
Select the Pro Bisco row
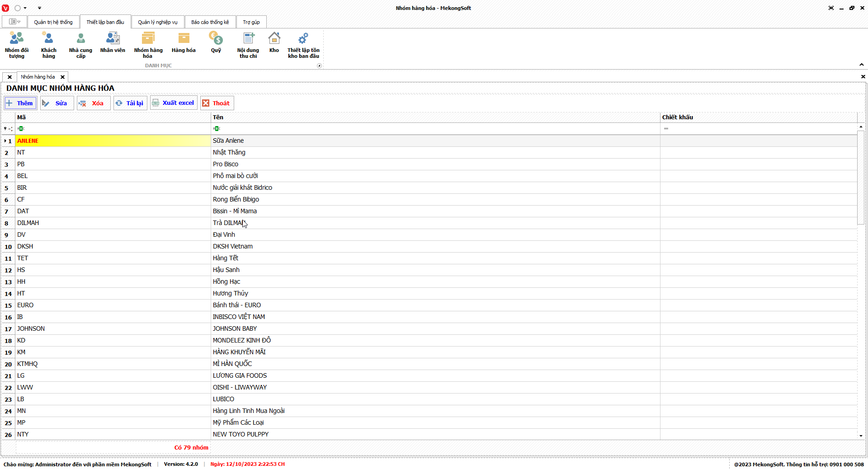429,164
